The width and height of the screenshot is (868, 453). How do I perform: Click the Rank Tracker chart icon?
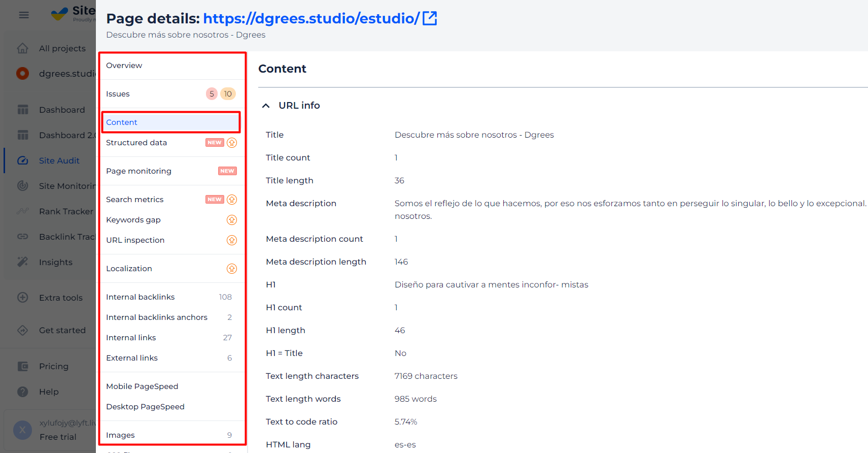(23, 211)
